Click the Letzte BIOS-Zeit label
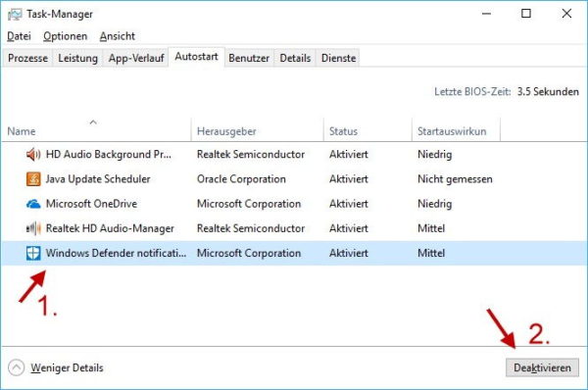 click(x=472, y=91)
